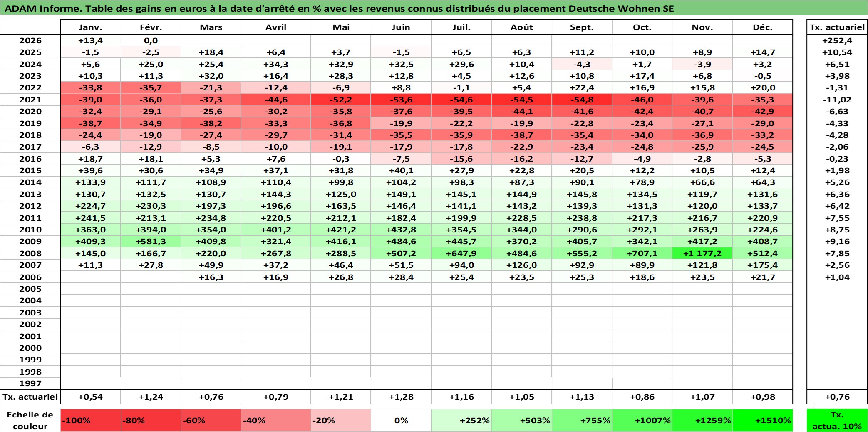Click the Mars column header
Viewport: 868px width, 432px height.
pos(211,27)
